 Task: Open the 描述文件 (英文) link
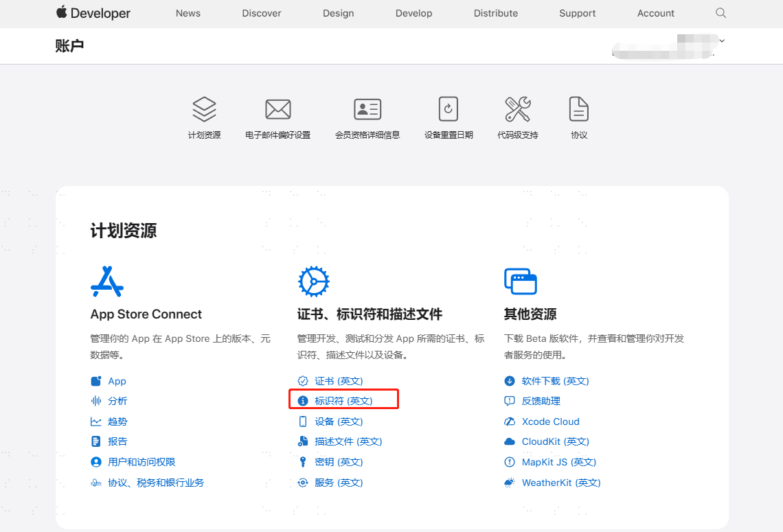tap(348, 441)
